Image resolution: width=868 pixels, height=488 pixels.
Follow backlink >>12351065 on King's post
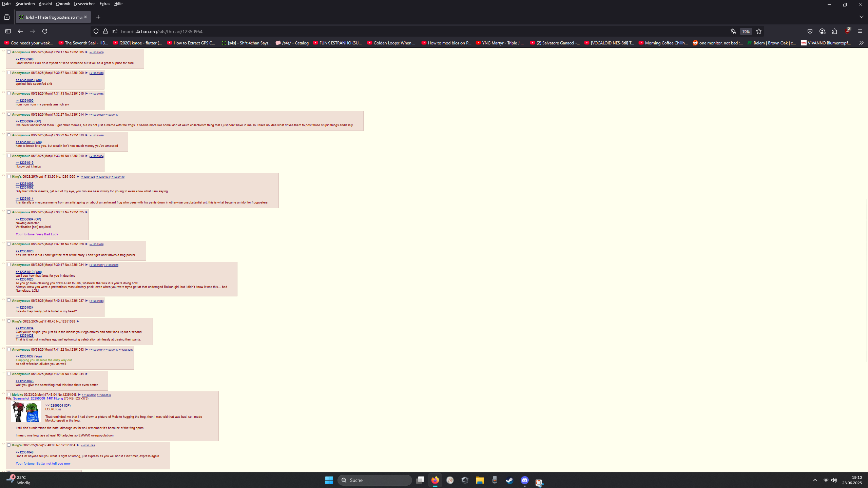pos(88,446)
